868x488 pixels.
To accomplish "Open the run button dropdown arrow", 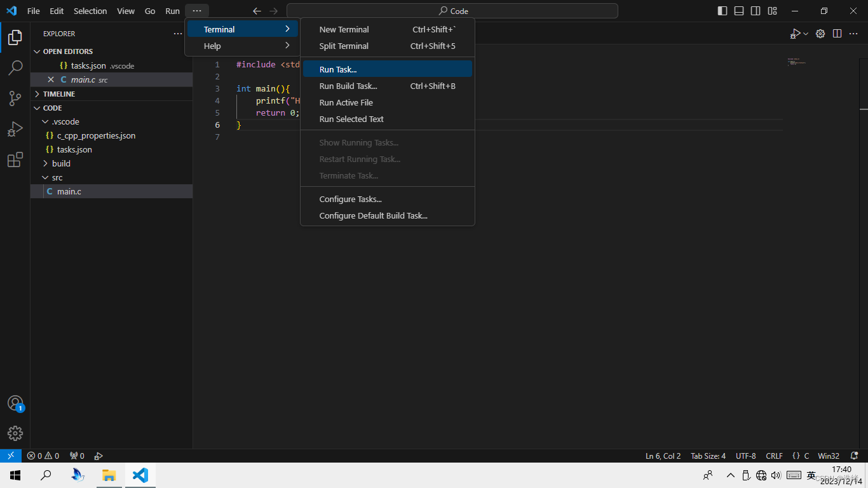I will point(806,34).
